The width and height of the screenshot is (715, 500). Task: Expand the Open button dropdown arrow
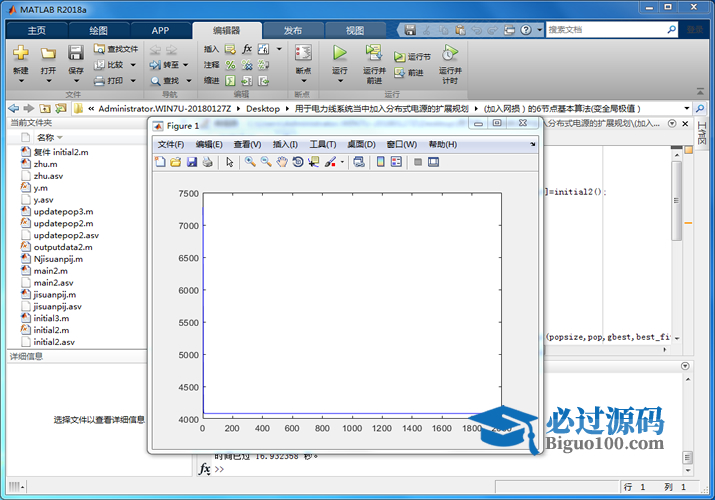(x=48, y=81)
